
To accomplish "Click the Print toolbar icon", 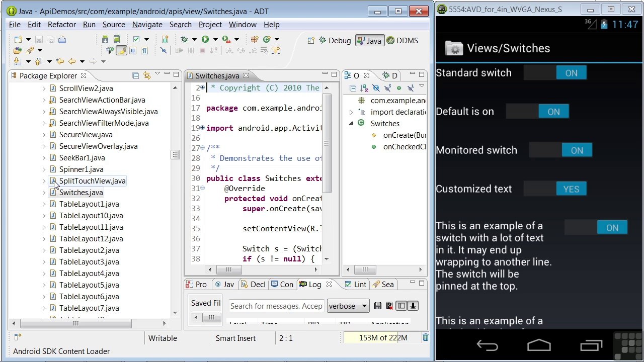I will coord(62,40).
